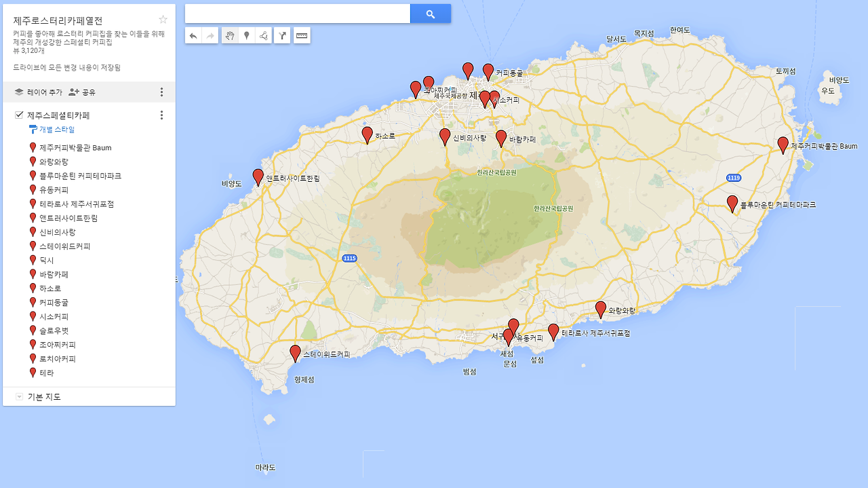Viewport: 868px width, 488px height.
Task: Expand the 기본 지도 base map selector
Action: point(19,397)
